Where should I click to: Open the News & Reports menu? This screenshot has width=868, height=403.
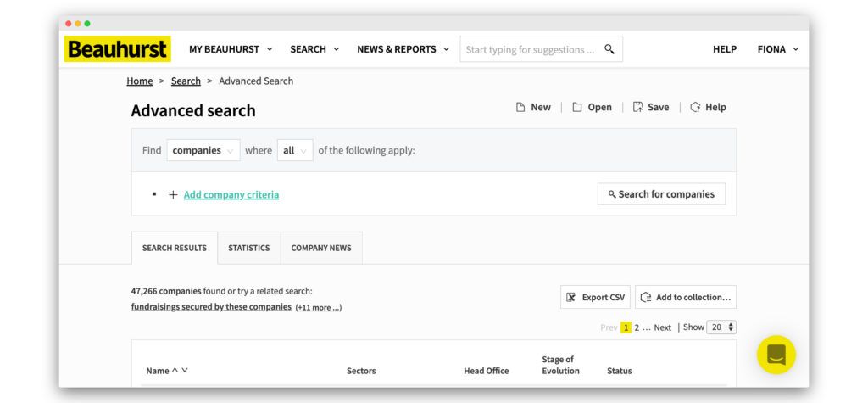(x=403, y=49)
